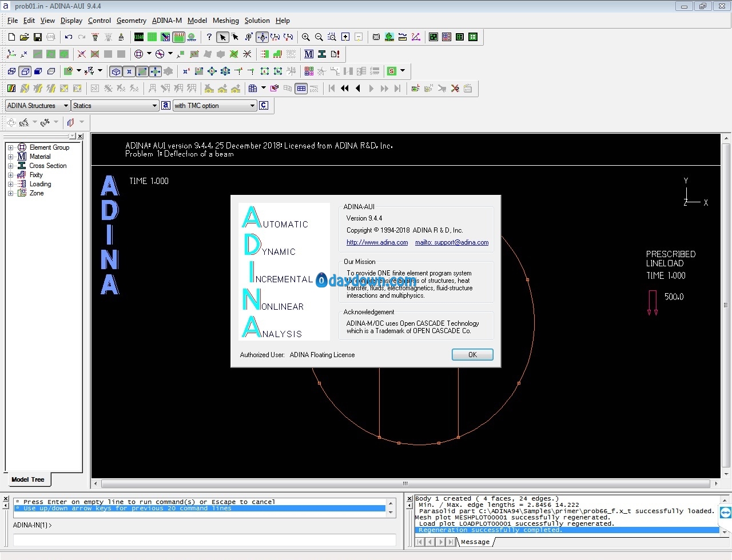Open the Meshing menu
The image size is (732, 560).
[x=226, y=21]
